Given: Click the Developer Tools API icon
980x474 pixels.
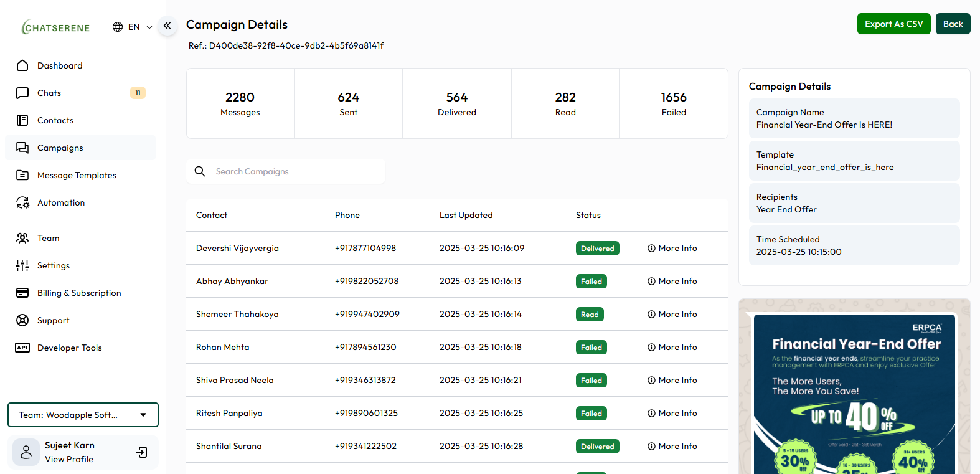Looking at the screenshot, I should click(22, 348).
